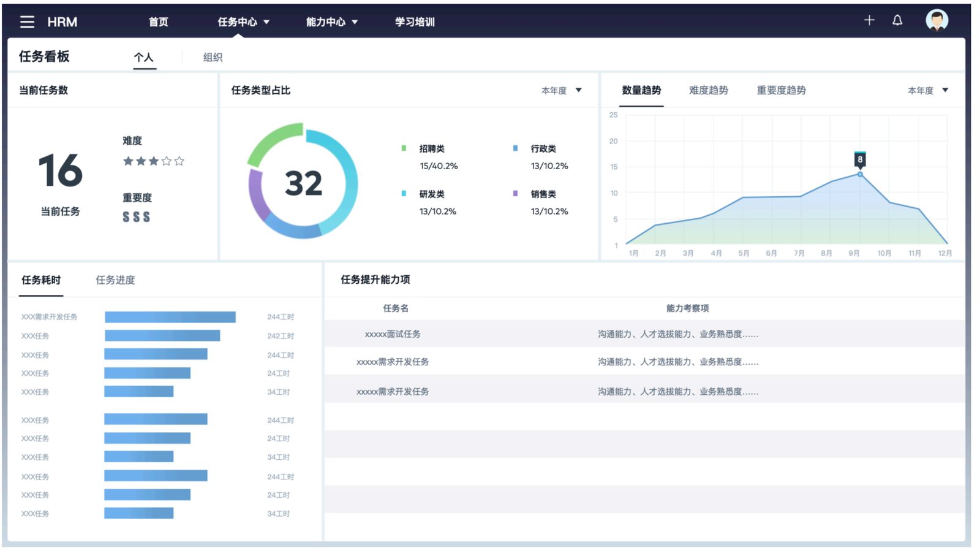The height and width of the screenshot is (556, 980).
Task: Click the difficulty star rating
Action: pyautogui.click(x=153, y=161)
